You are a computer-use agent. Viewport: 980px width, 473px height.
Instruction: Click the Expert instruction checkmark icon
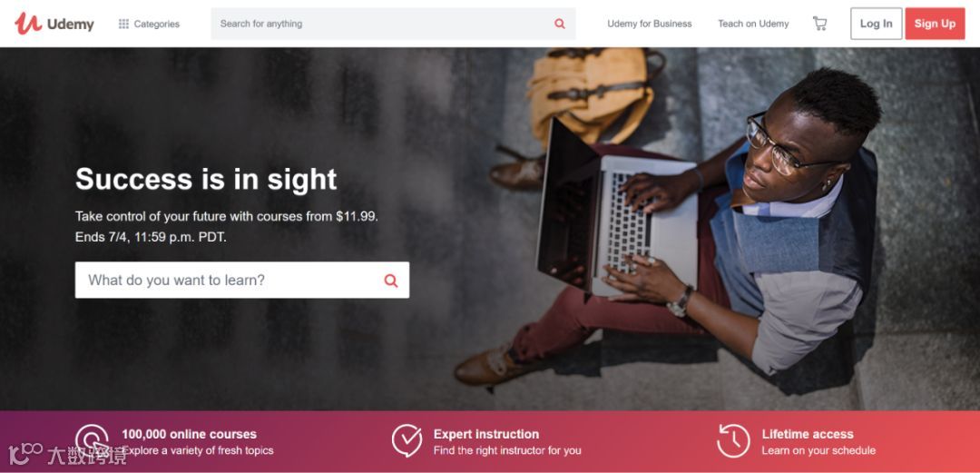tap(407, 440)
